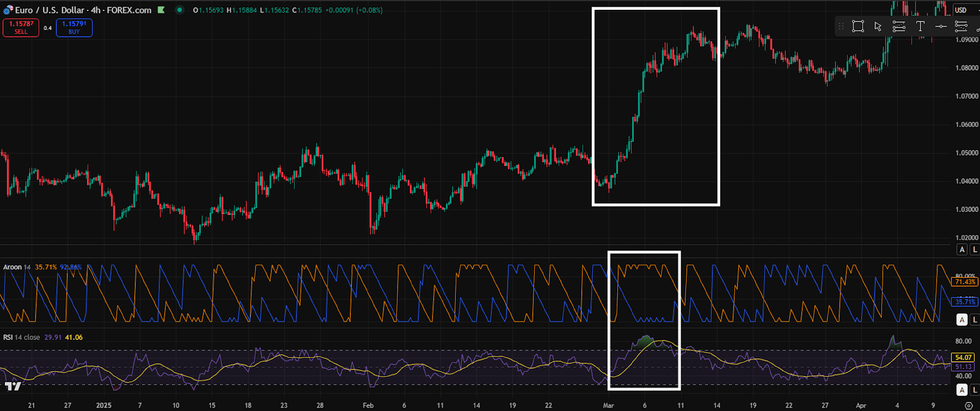
Task: Click the 40.00 level on RSI axis
Action: [963, 376]
